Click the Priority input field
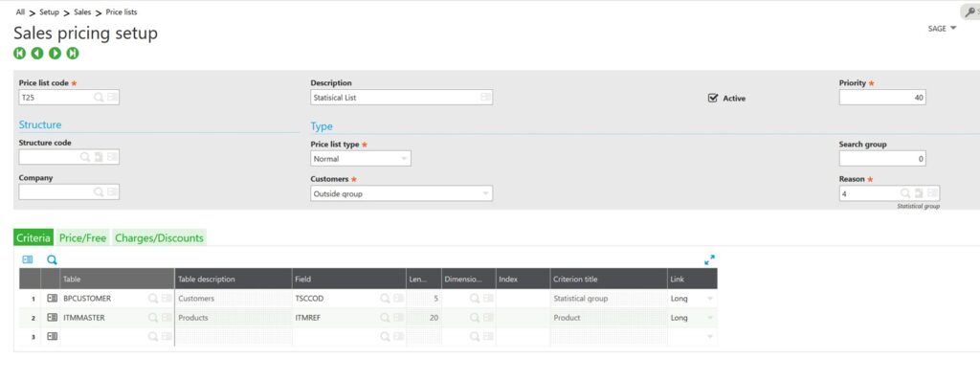Viewport: 980px width, 382px height. click(881, 98)
